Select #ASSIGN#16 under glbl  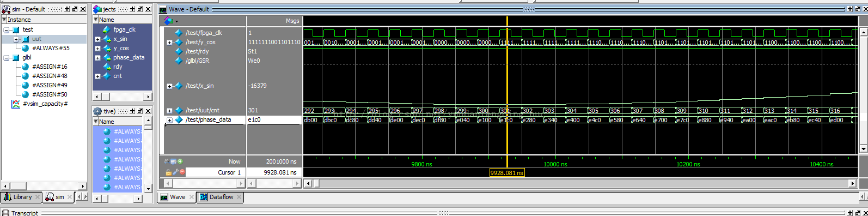coord(49,67)
